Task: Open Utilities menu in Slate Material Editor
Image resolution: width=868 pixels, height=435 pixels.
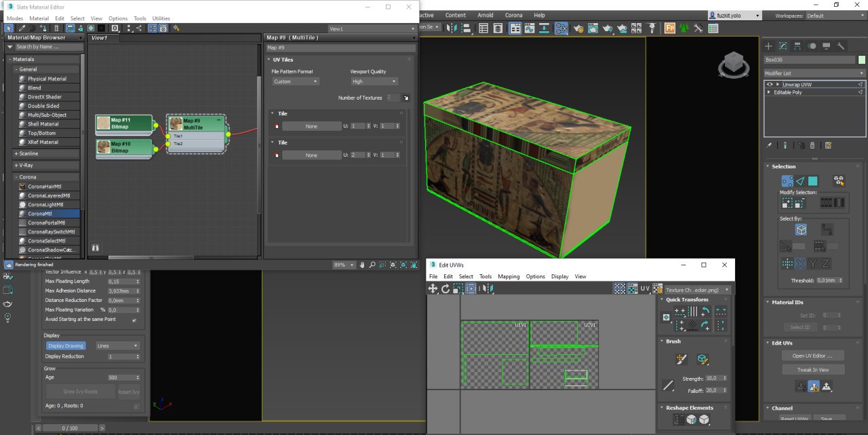Action: 161,18
